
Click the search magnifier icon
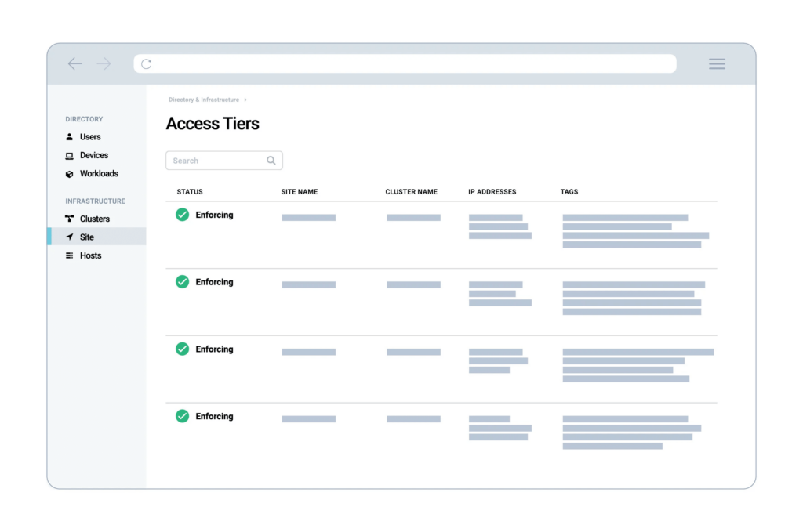[x=271, y=160]
